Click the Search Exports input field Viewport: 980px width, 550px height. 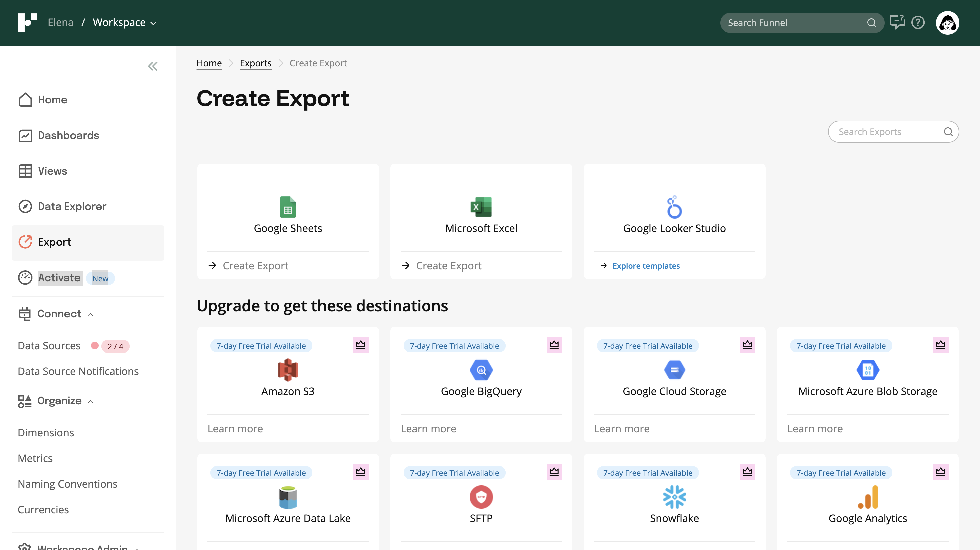click(886, 132)
